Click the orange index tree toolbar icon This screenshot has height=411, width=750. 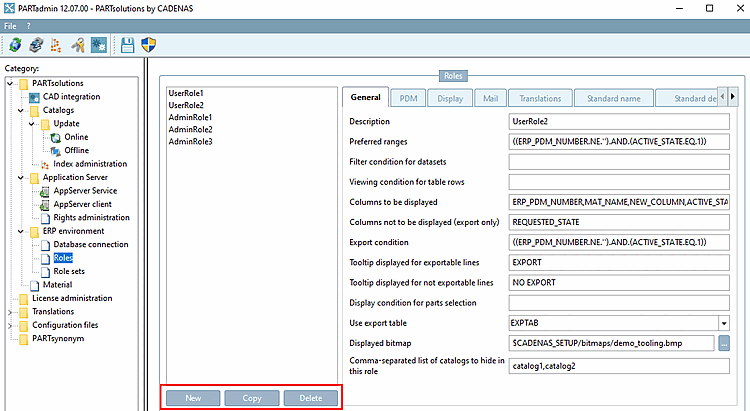(56, 45)
